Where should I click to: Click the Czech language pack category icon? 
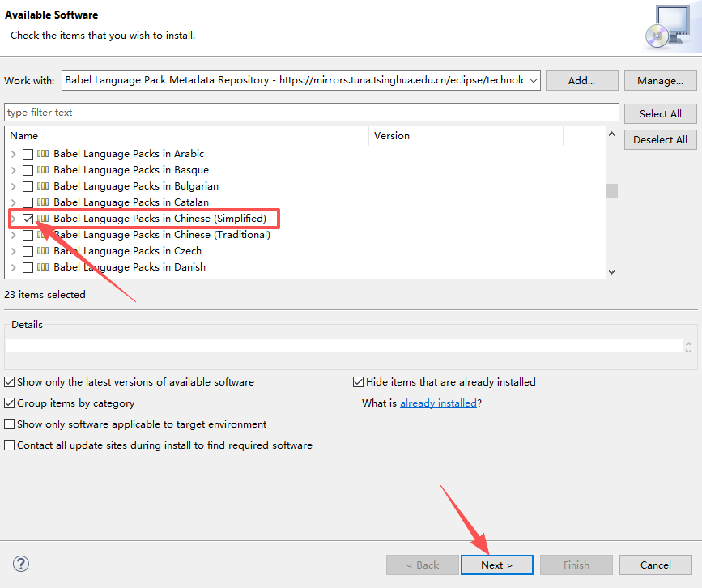click(43, 251)
